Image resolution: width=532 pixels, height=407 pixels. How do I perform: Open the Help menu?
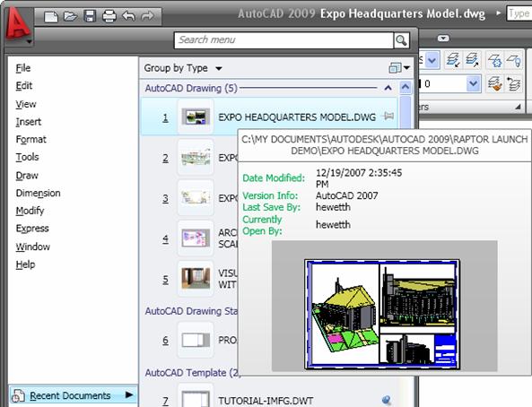tap(25, 264)
